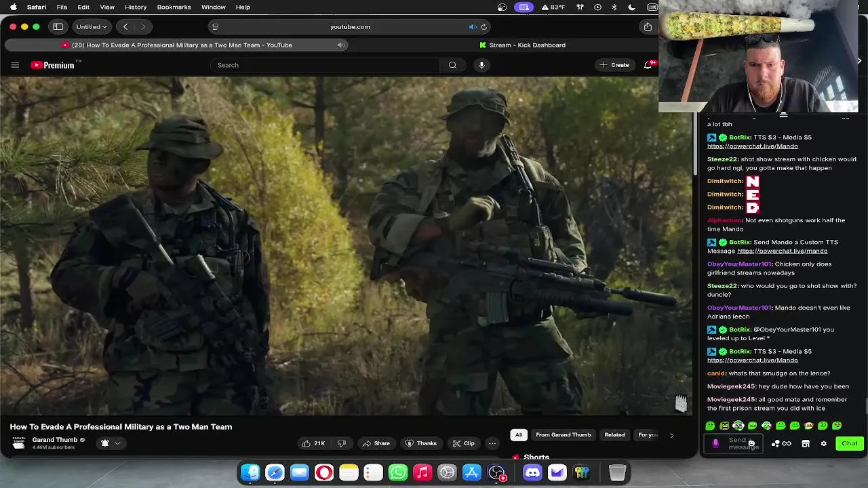The width and height of the screenshot is (868, 488).
Task: Click the Garand Thumb channel avatar
Action: [19, 443]
